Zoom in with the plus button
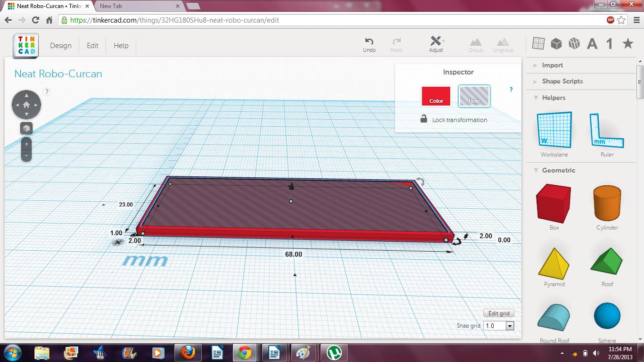 coord(26,144)
